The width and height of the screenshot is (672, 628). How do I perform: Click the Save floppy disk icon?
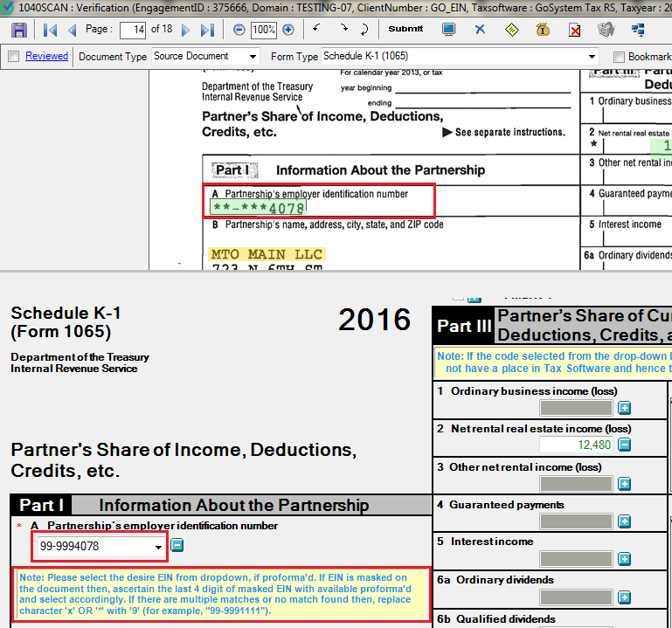(19, 30)
